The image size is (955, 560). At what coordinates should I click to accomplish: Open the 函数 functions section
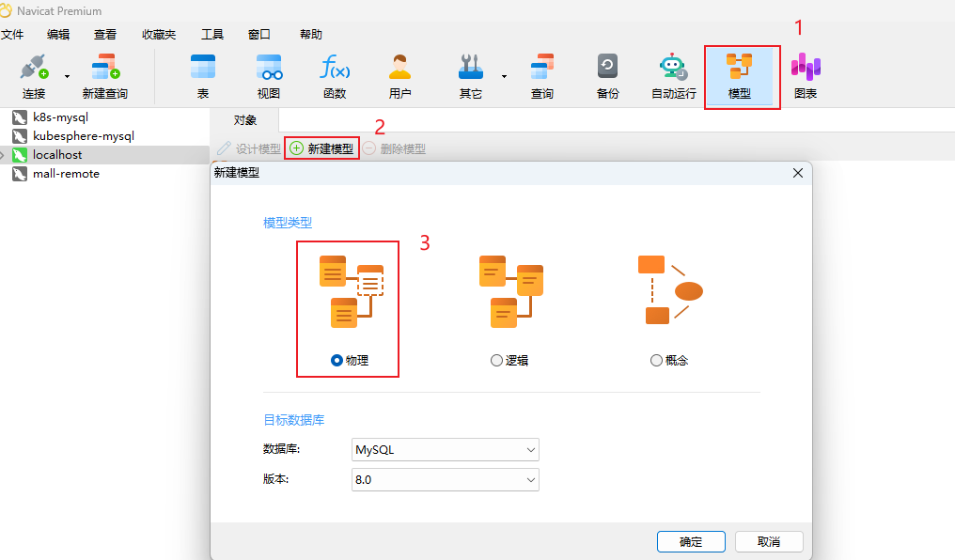point(335,76)
